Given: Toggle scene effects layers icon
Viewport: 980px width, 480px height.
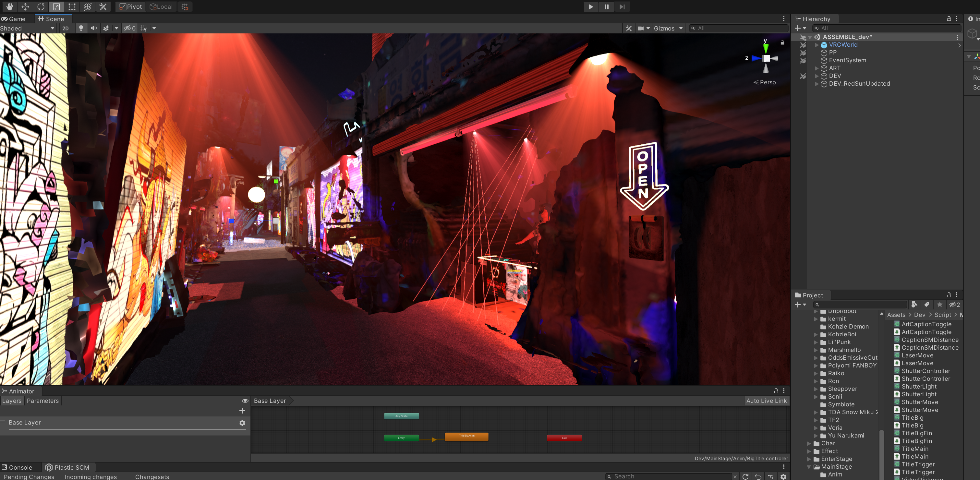Looking at the screenshot, I should pos(106,28).
